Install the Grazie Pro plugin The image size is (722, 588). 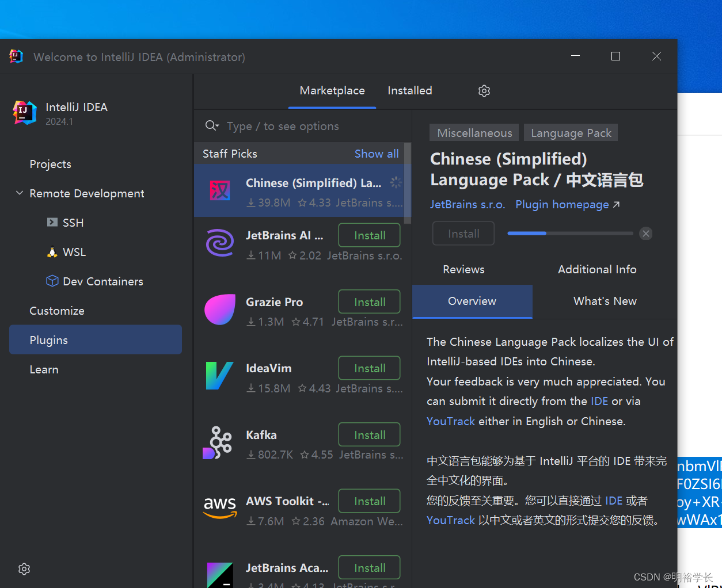pos(370,302)
